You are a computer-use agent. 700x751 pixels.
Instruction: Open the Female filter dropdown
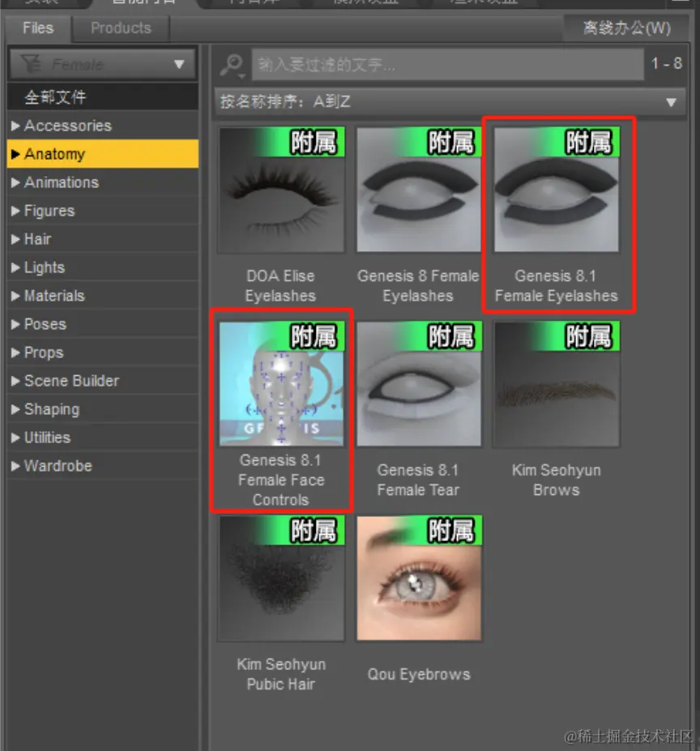pos(103,64)
